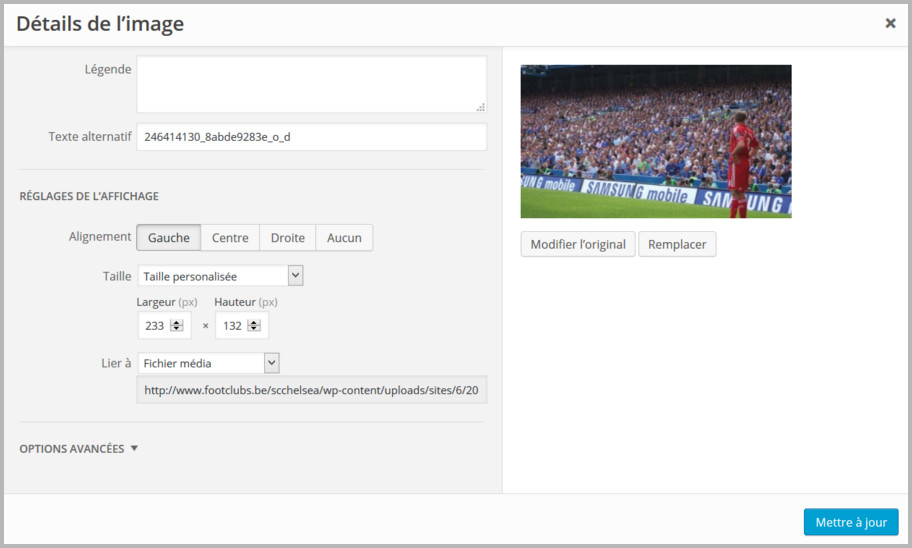
Task: Click the Hauteur height field
Action: pyautogui.click(x=242, y=325)
